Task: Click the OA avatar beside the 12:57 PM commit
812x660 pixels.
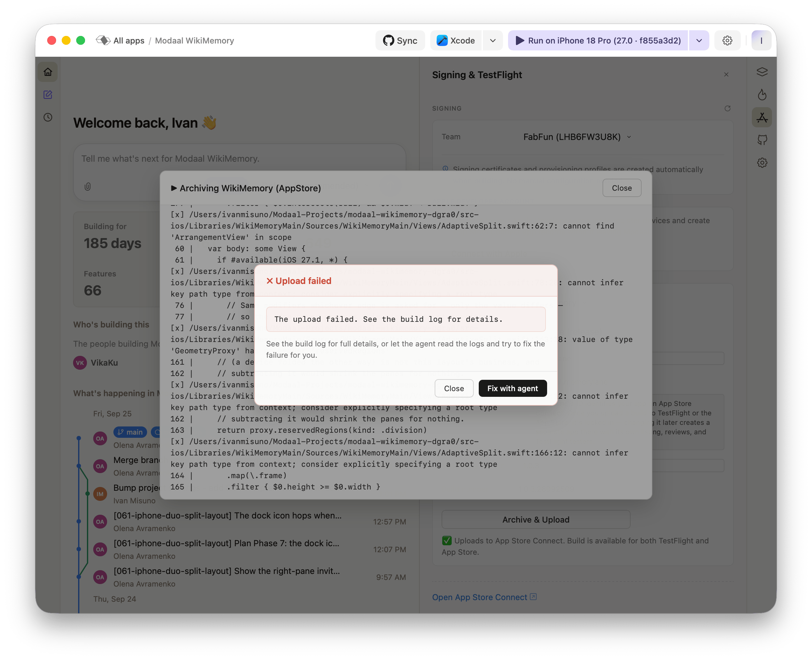Action: click(100, 522)
